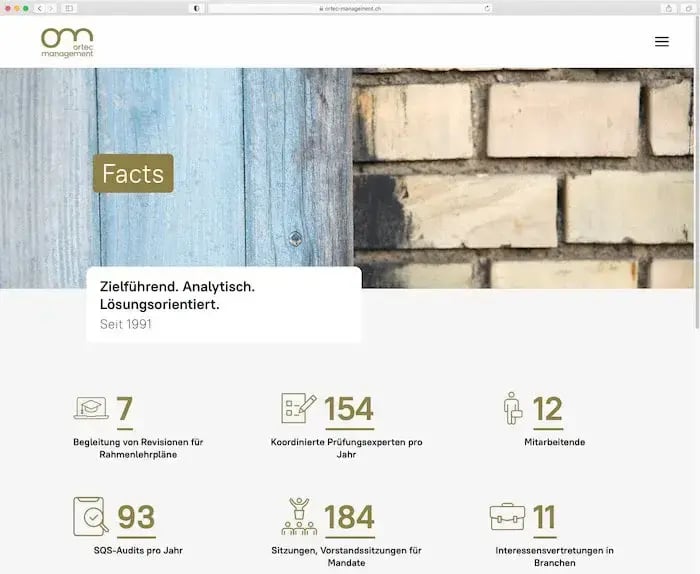Screen dimensions: 700x574
Task: Click the meeting group icon by 184
Action: pos(299,516)
